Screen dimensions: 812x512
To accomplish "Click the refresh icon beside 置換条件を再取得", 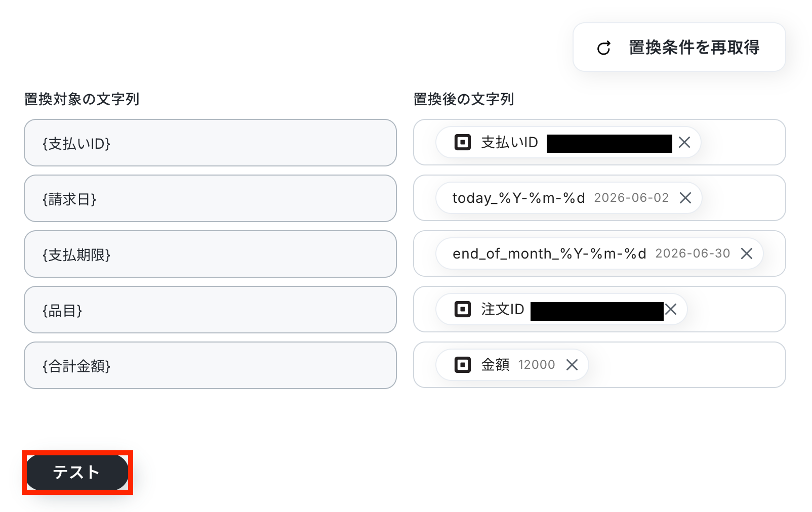I will click(604, 48).
